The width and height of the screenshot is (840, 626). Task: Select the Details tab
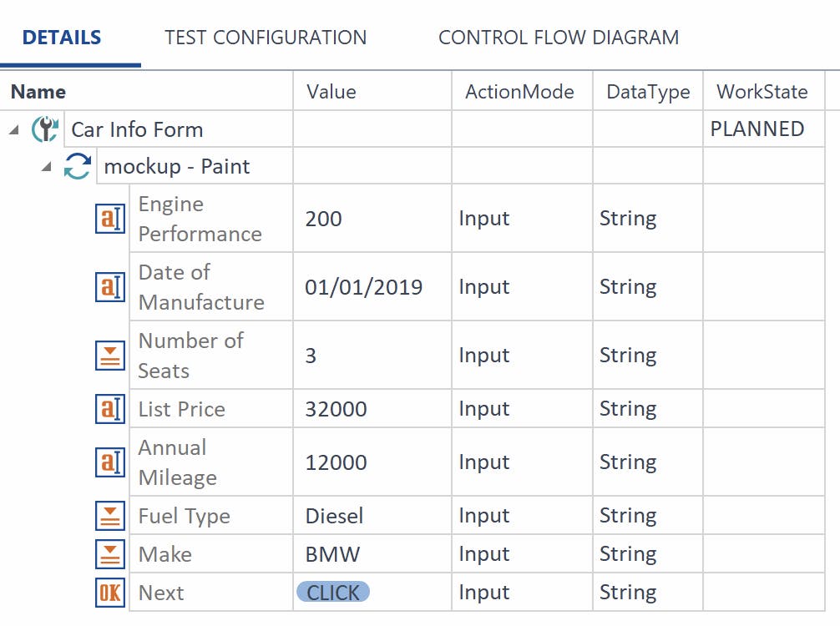coord(62,38)
